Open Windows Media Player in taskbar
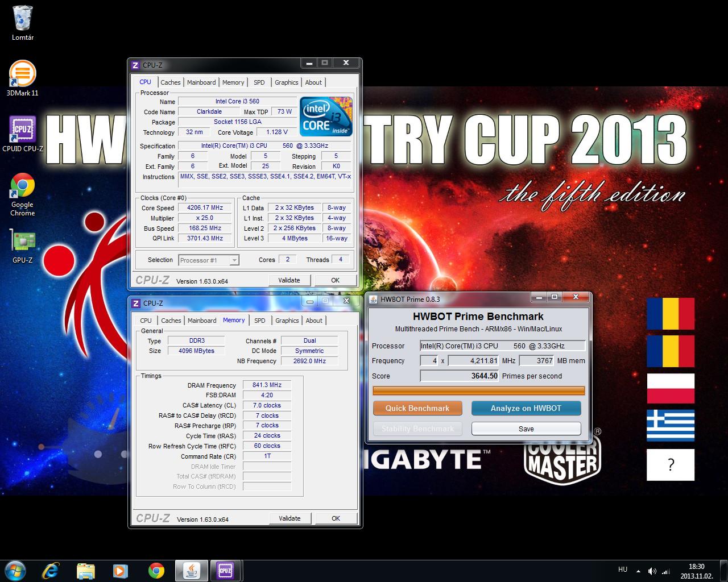 121,571
